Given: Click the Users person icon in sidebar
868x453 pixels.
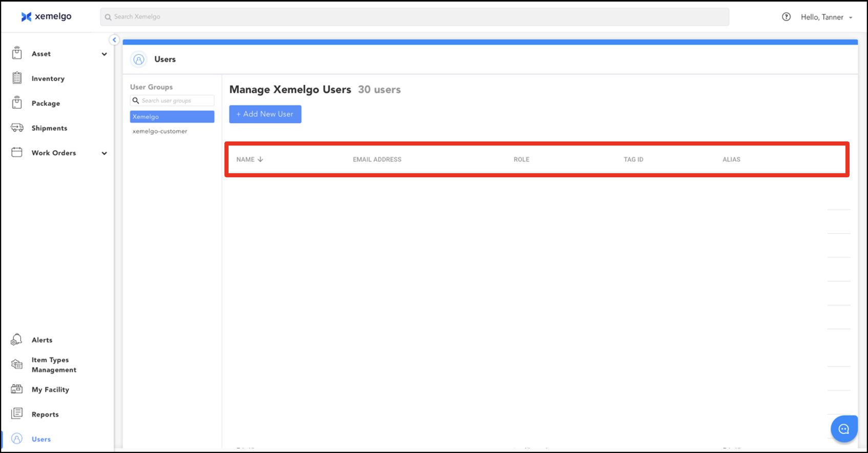Looking at the screenshot, I should pyautogui.click(x=17, y=439).
